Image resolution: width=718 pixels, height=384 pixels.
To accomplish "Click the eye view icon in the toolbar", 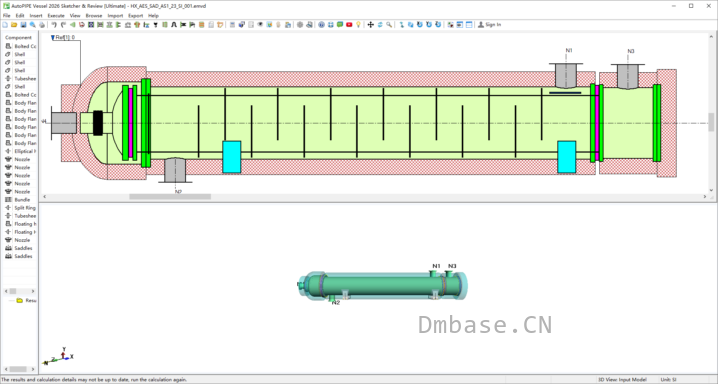I will (x=260, y=25).
